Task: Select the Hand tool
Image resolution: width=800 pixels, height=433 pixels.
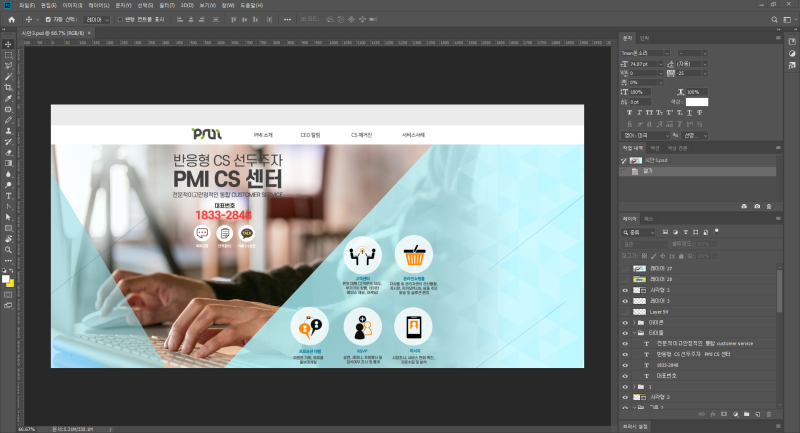Action: click(x=8, y=239)
